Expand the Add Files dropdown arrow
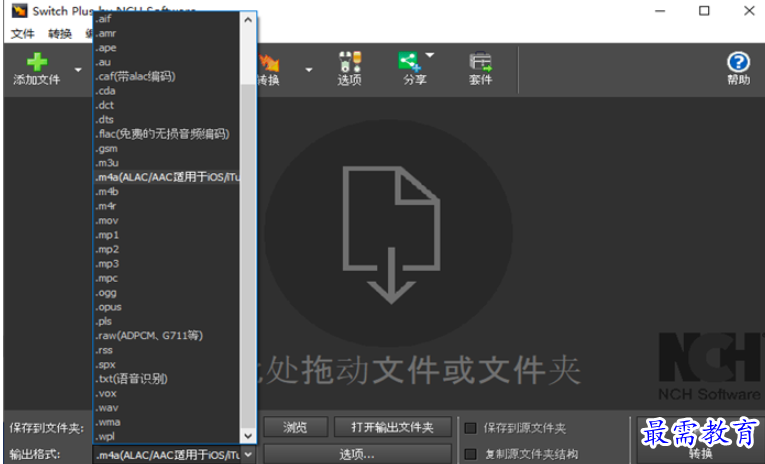This screenshot has height=464, width=765. tap(78, 70)
